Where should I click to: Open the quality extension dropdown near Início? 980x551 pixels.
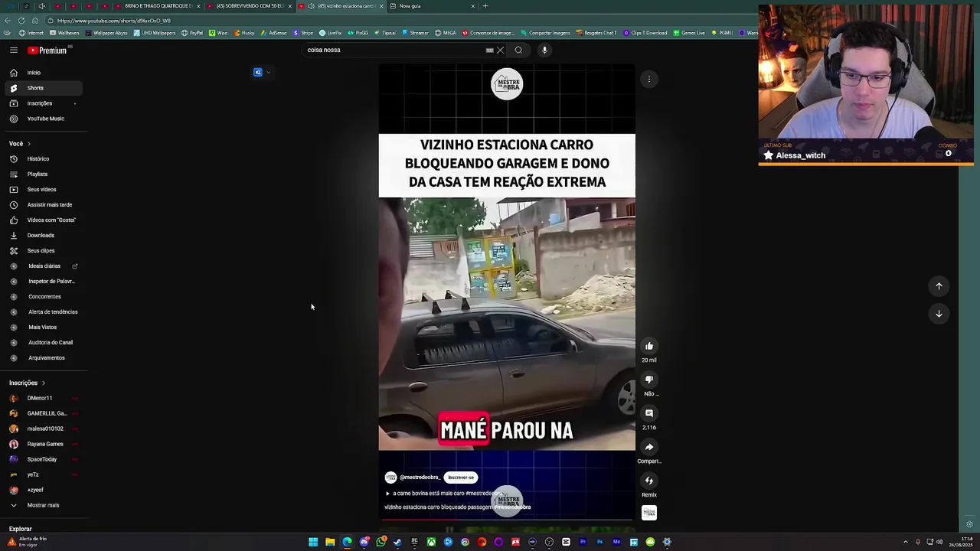point(262,73)
